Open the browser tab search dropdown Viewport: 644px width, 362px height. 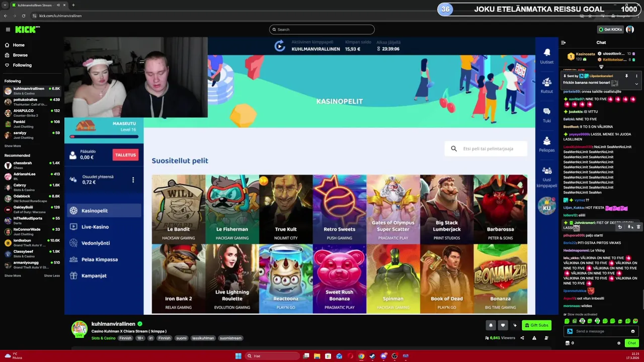tap(5, 5)
